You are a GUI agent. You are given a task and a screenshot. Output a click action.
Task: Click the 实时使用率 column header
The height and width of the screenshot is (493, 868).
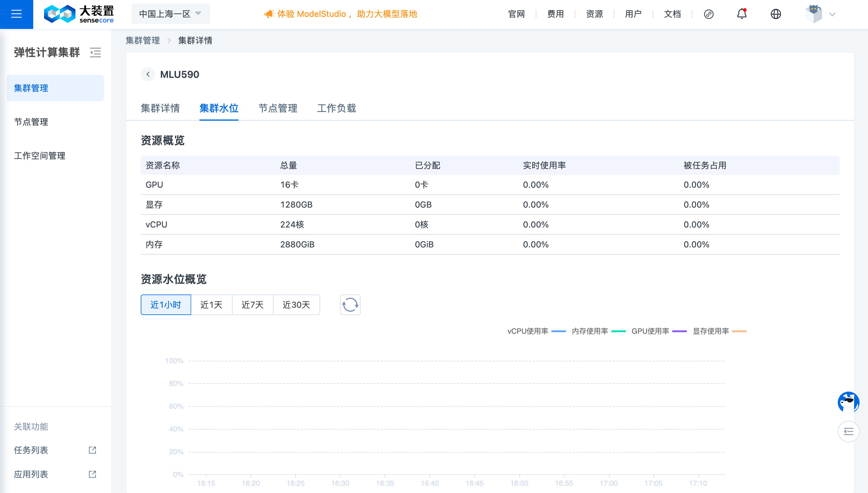(x=544, y=166)
